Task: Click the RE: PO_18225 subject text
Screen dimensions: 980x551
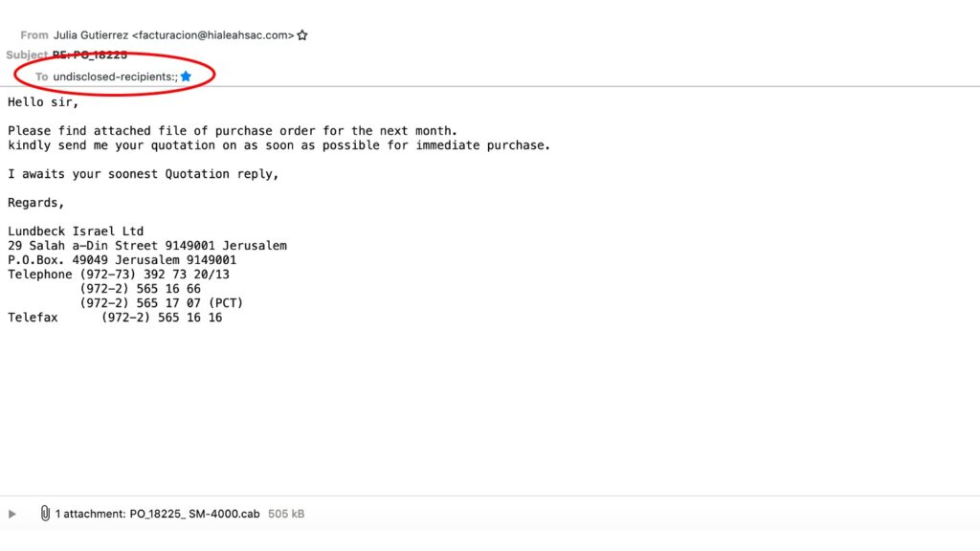Action: (90, 55)
